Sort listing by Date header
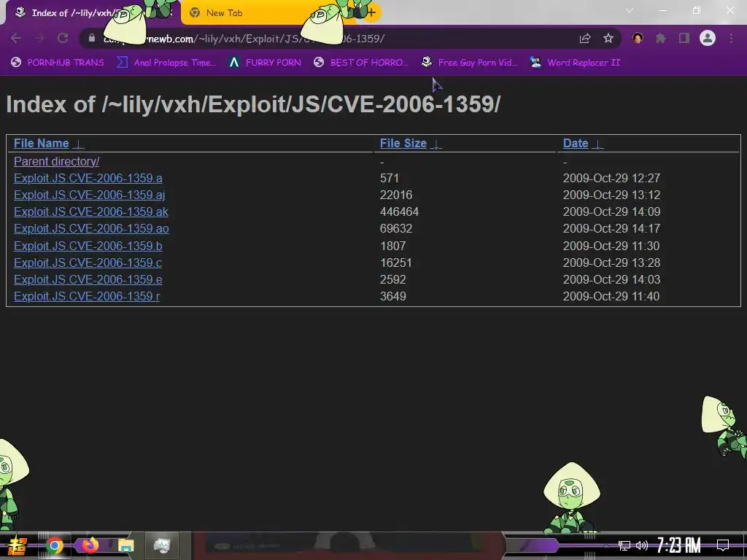Image resolution: width=747 pixels, height=560 pixels. pyautogui.click(x=576, y=144)
